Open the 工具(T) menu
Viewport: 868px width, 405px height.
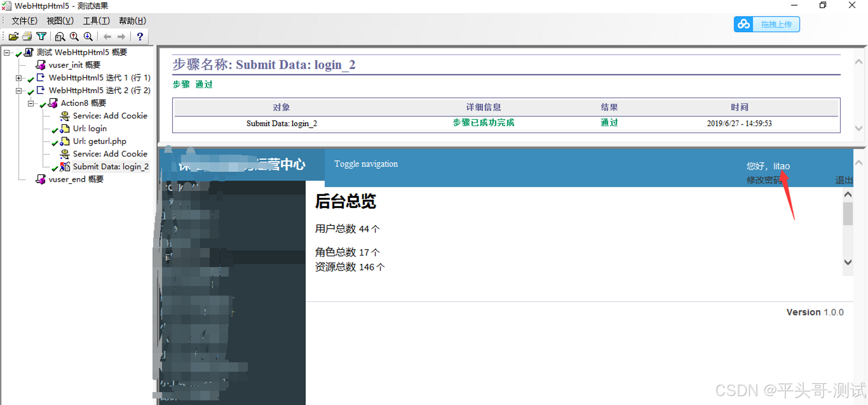coord(96,21)
